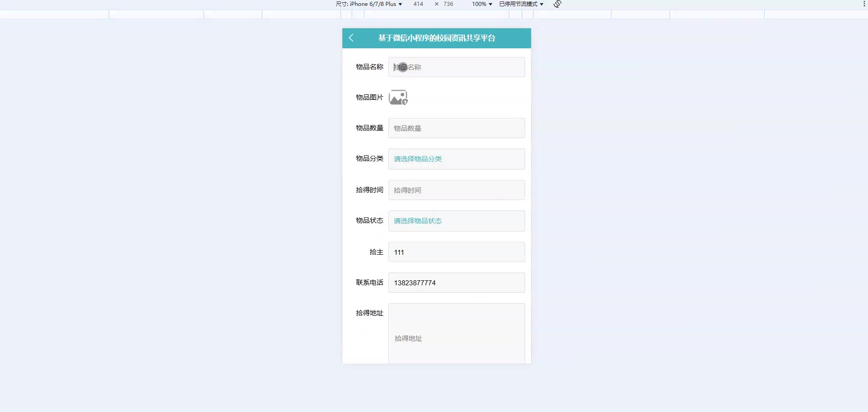The width and height of the screenshot is (868, 412).
Task: Select the 物品名称 label
Action: click(x=370, y=67)
